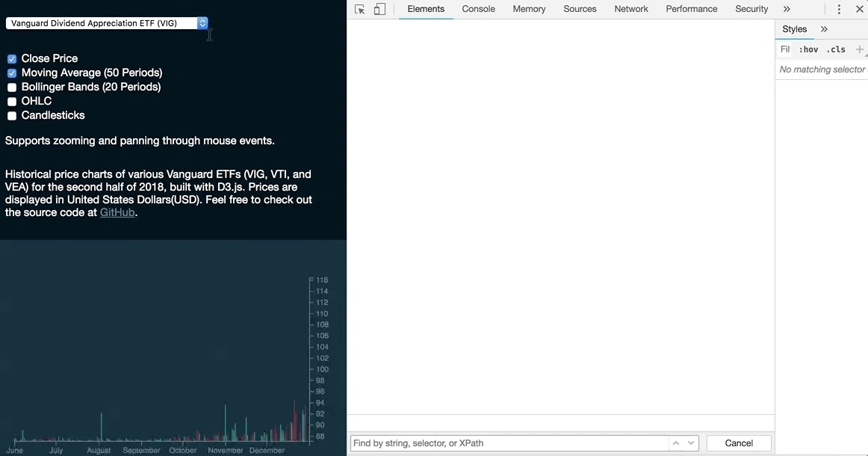Open the GitHub source code link
Viewport: 868px width, 456px height.
click(x=117, y=213)
